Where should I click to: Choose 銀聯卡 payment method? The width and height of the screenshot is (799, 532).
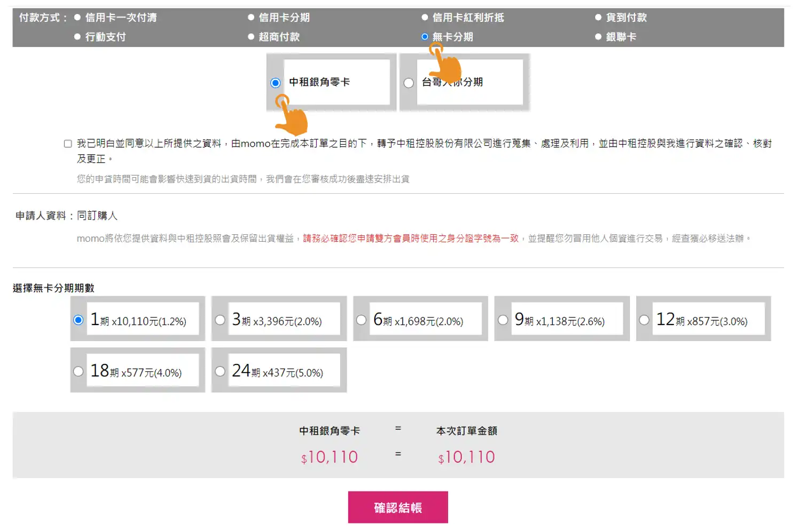click(598, 37)
